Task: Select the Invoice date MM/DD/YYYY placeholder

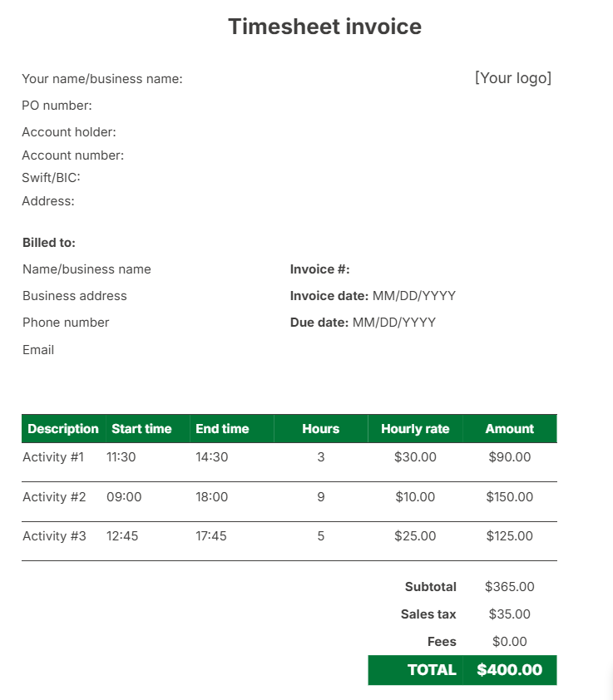Action: pyautogui.click(x=414, y=296)
